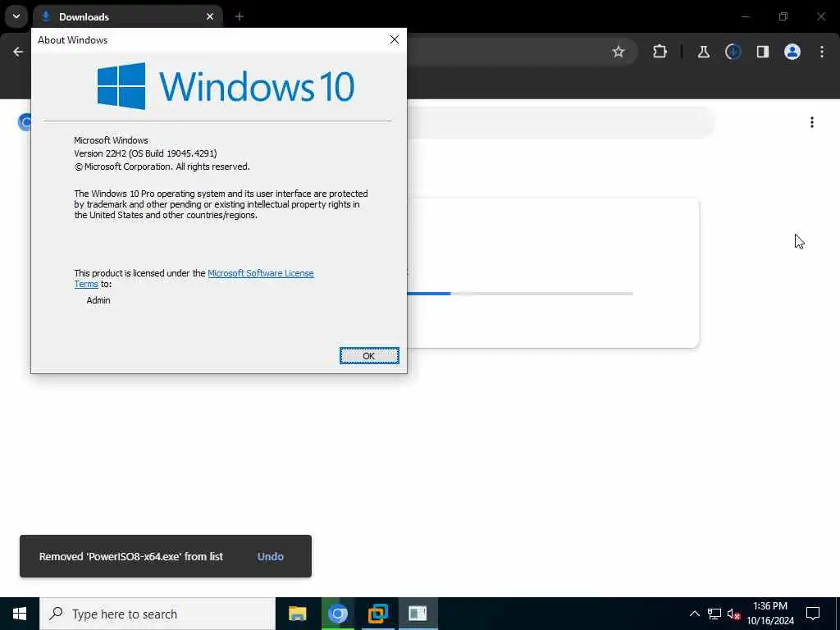Click the taskbar search box
The width and height of the screenshot is (840, 630).
pos(157,614)
